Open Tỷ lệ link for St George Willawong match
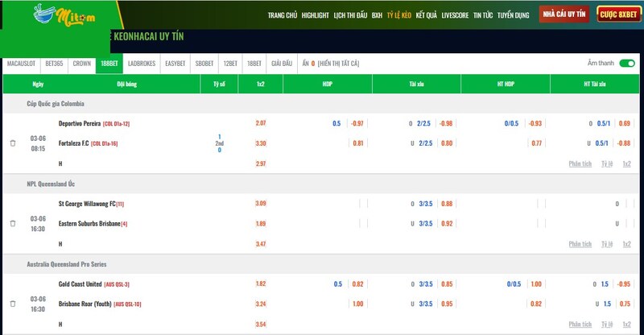 tap(607, 244)
